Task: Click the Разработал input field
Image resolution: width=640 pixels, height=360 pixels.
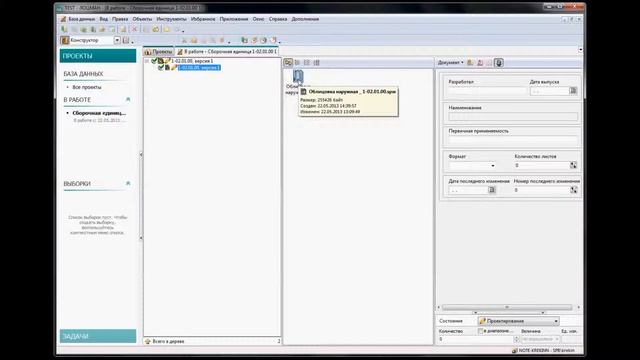Action: click(488, 91)
